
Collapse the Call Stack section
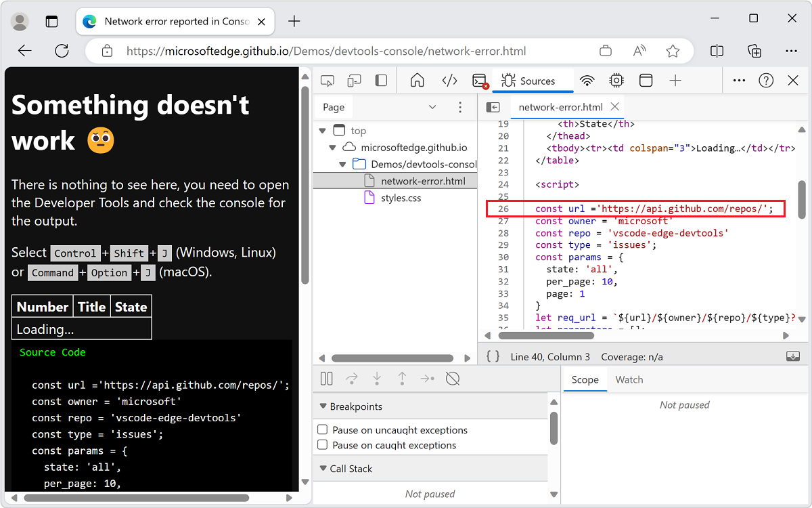point(323,468)
